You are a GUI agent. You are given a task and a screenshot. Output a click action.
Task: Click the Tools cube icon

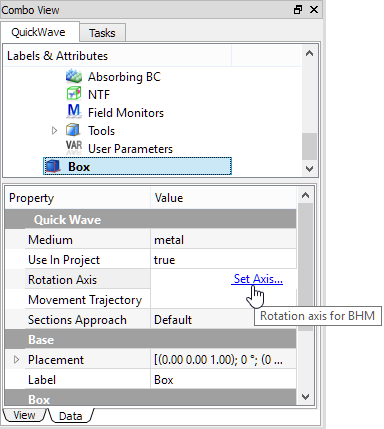coord(73,130)
